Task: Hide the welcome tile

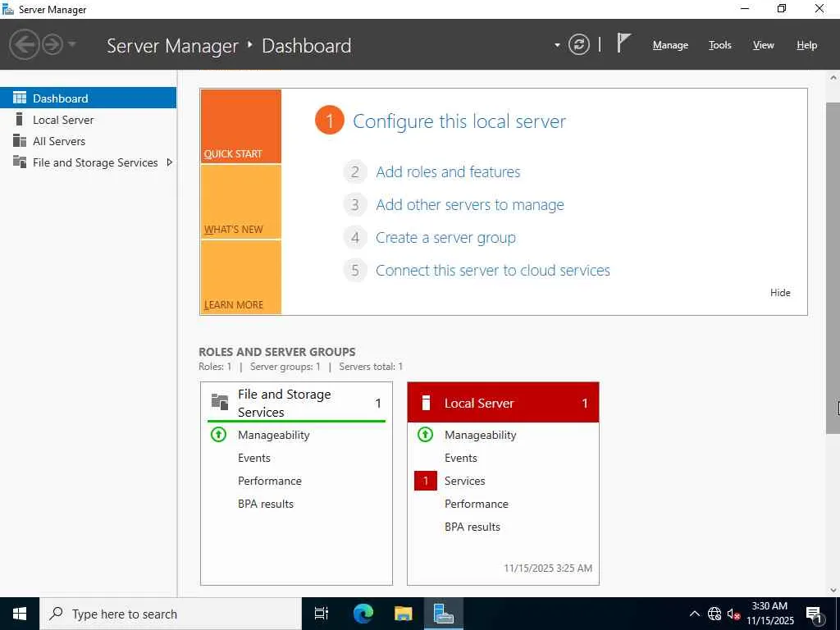Action: point(780,293)
